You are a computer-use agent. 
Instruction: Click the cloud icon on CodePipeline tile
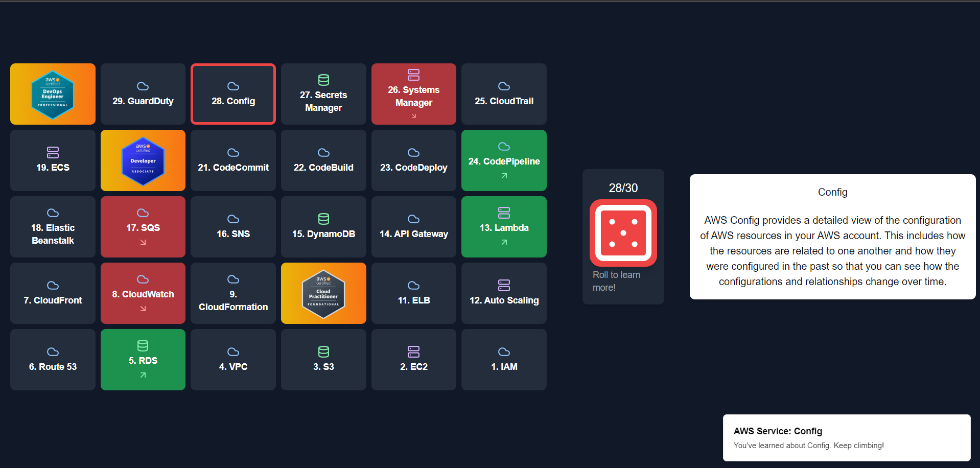coord(504,146)
